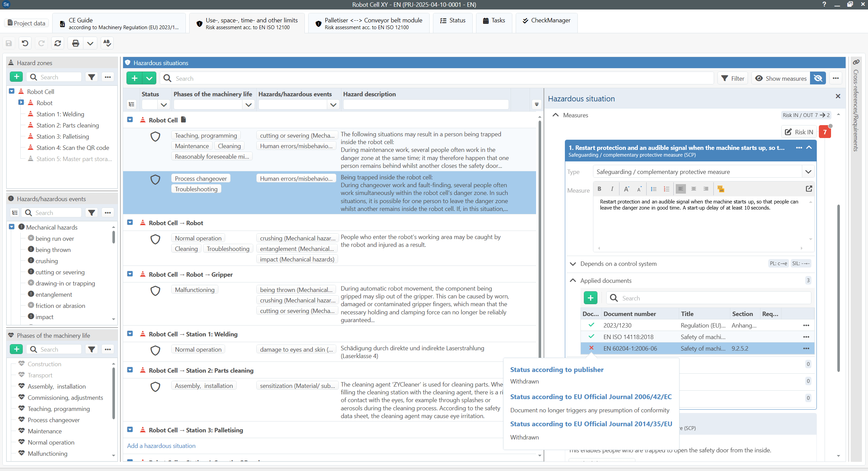The width and height of the screenshot is (868, 471).
Task: Click the refresh icon in the toolbar
Action: pos(58,43)
